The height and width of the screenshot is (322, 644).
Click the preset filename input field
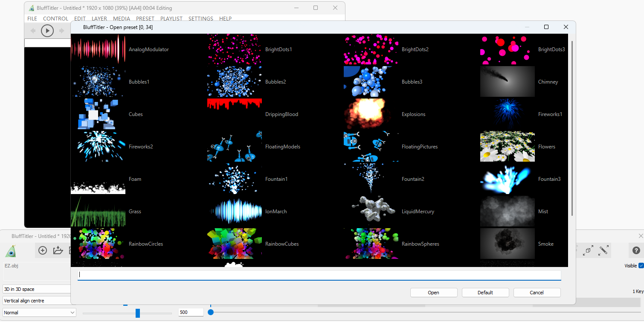[x=319, y=275]
